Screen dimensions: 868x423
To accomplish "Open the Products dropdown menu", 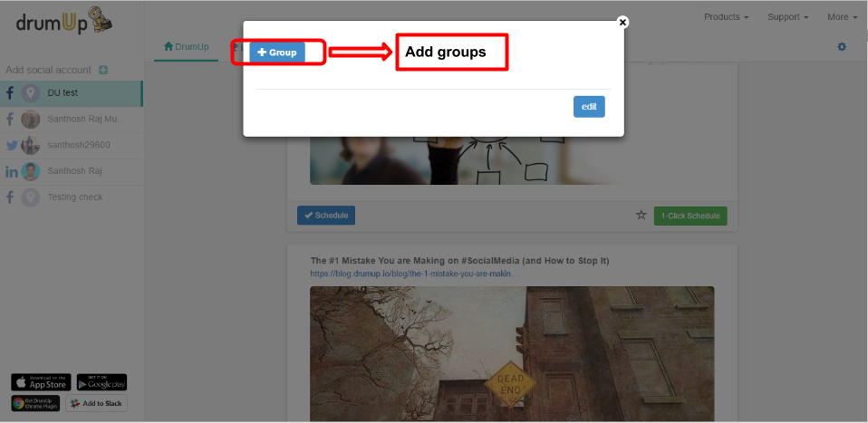I will pyautogui.click(x=727, y=17).
